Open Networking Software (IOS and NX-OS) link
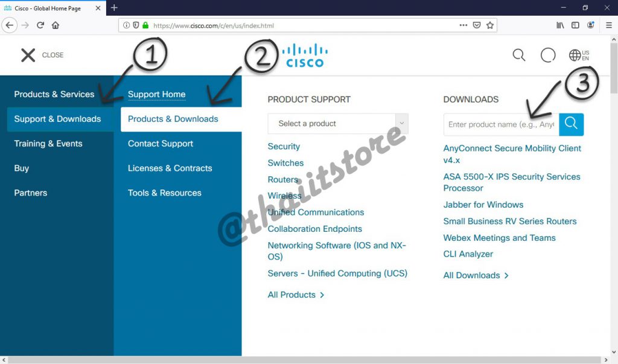Screen dimensions: 618x364 pos(337,251)
